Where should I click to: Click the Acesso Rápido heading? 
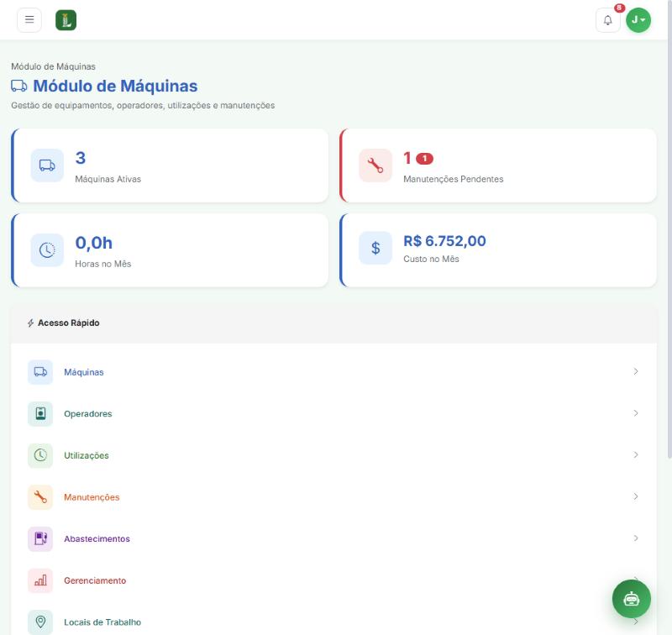coord(69,323)
